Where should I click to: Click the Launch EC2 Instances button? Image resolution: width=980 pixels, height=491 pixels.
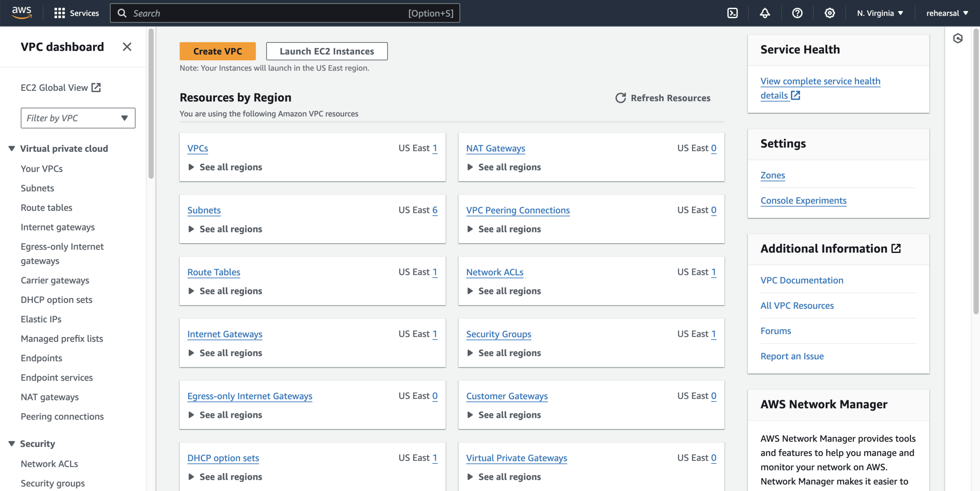pyautogui.click(x=327, y=51)
